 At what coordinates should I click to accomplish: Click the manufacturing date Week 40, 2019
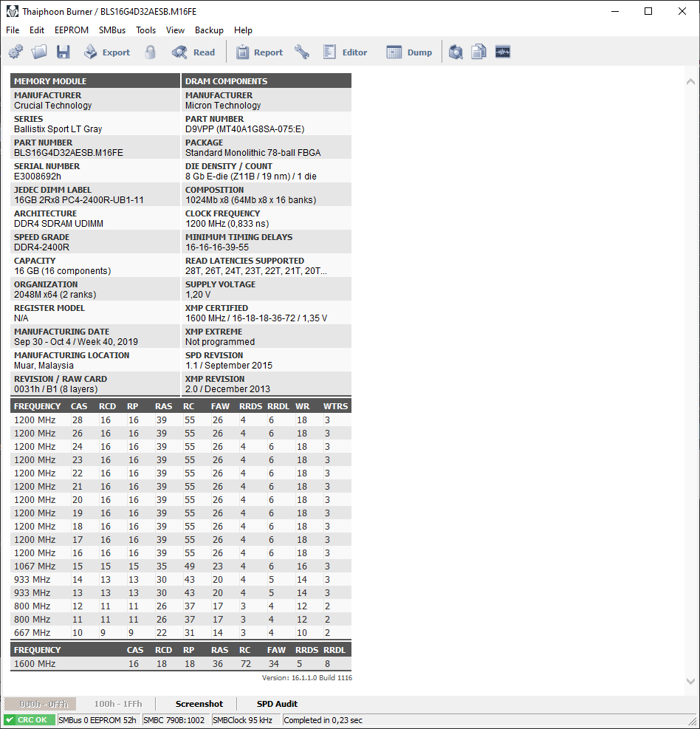(76, 342)
